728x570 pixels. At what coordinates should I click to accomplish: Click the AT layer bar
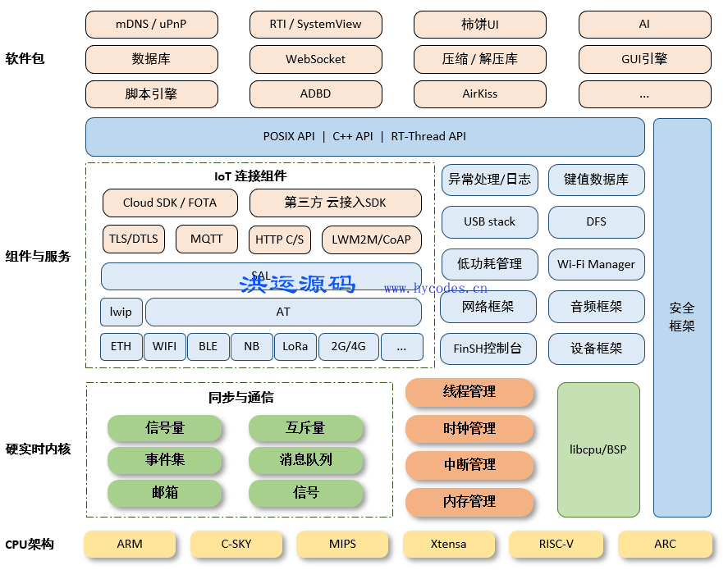point(283,312)
